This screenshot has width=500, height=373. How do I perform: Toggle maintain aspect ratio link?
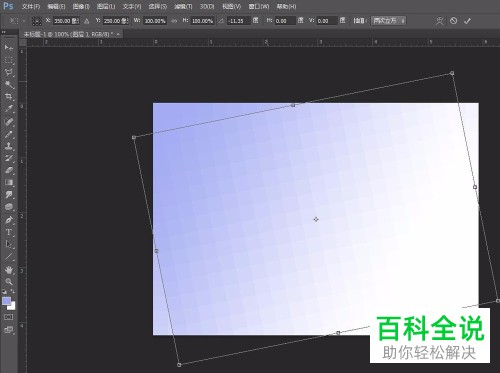pos(174,21)
